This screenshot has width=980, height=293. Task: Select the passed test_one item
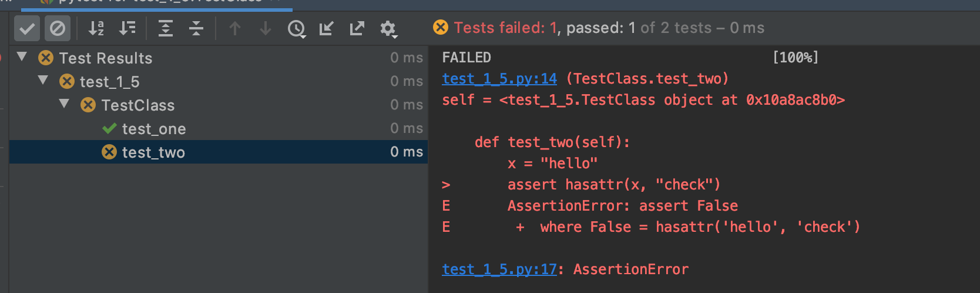point(153,129)
